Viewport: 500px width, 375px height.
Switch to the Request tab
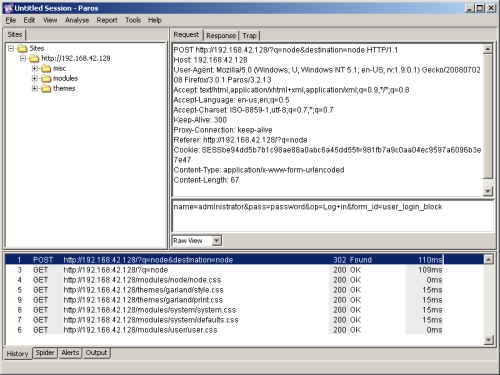(186, 35)
